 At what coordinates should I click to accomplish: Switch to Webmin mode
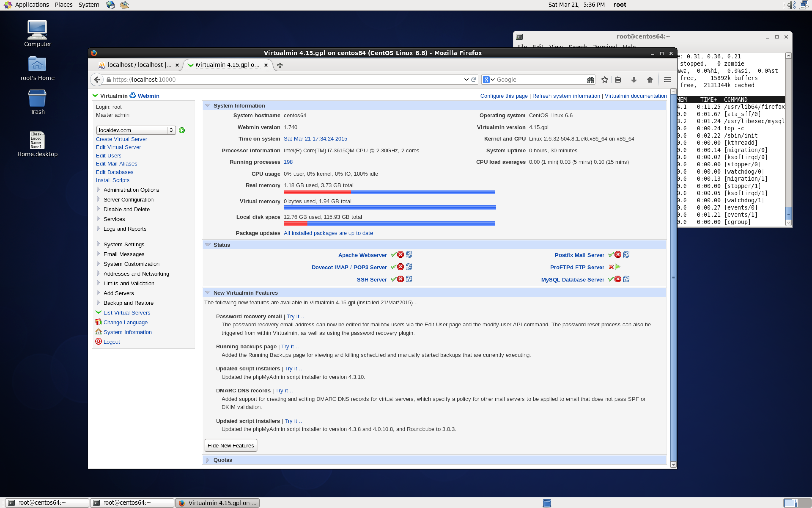144,96
